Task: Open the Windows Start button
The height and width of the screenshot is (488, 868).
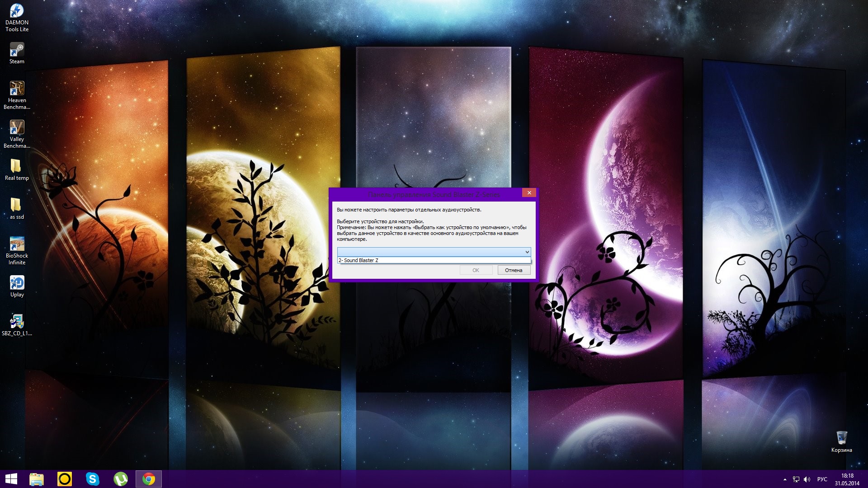Action: [11, 479]
